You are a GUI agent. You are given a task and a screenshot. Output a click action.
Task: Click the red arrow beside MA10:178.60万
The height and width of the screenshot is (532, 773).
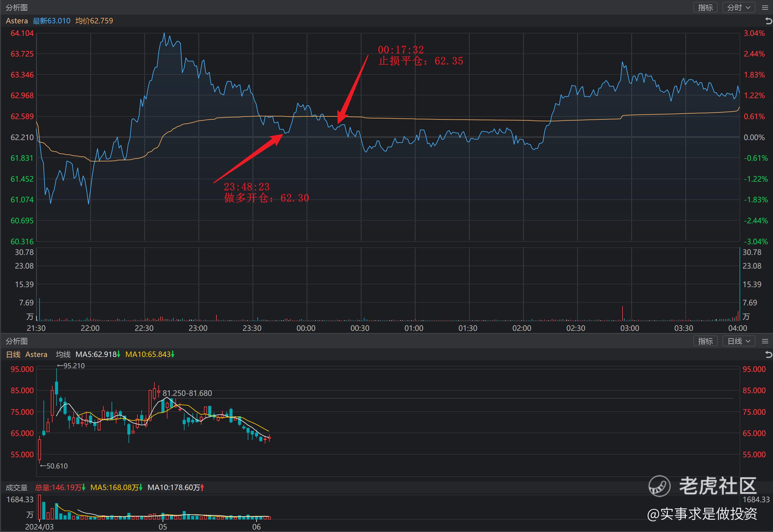pyautogui.click(x=202, y=488)
